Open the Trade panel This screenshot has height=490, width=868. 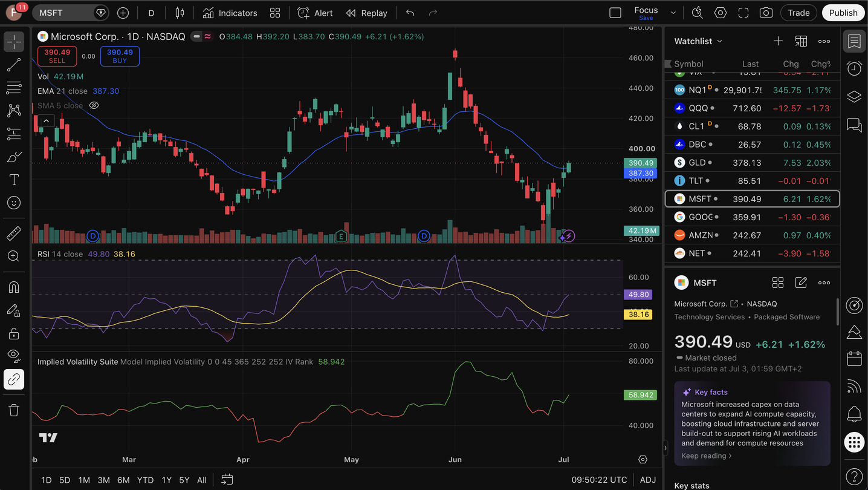tap(798, 13)
